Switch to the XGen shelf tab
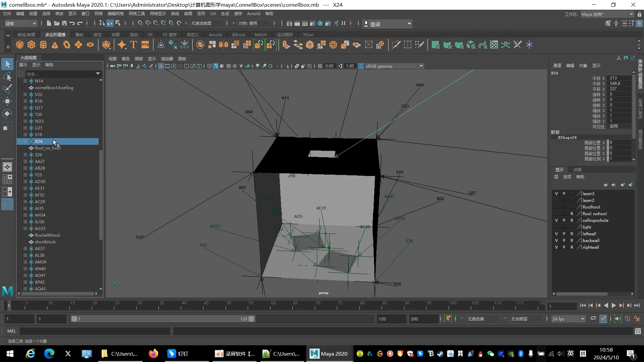The width and height of the screenshot is (644, 362). tap(308, 35)
